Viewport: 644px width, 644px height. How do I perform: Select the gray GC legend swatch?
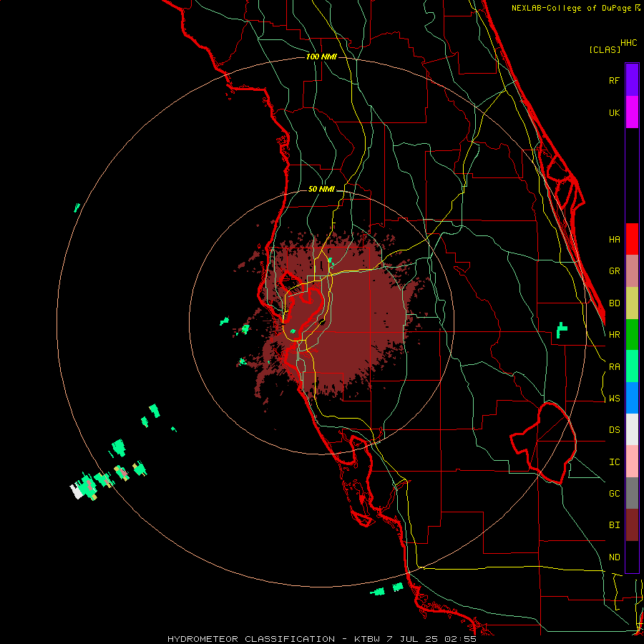click(632, 493)
